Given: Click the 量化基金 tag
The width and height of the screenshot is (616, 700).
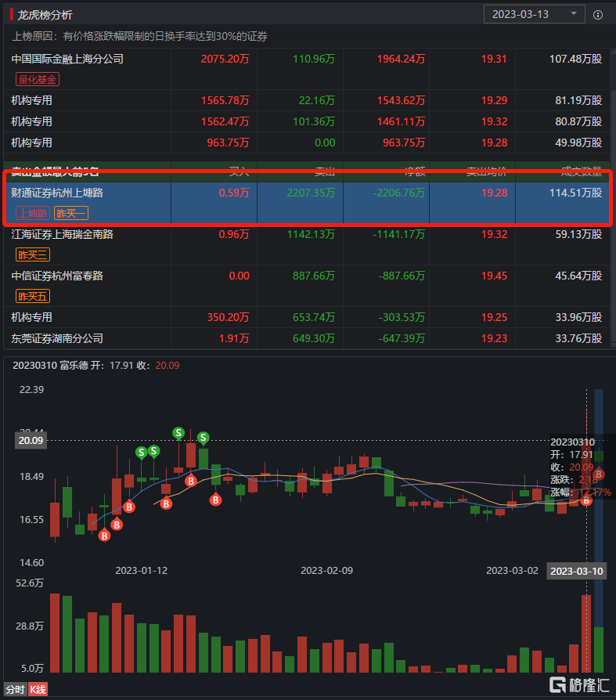Looking at the screenshot, I should (38, 79).
